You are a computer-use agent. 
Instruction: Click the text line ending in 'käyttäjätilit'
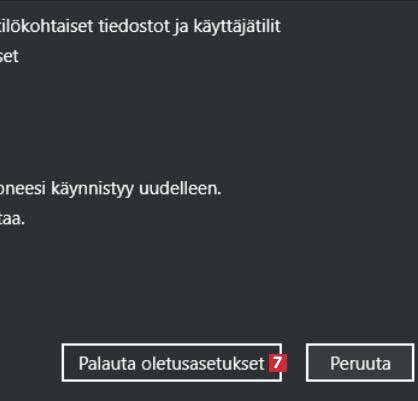click(140, 26)
